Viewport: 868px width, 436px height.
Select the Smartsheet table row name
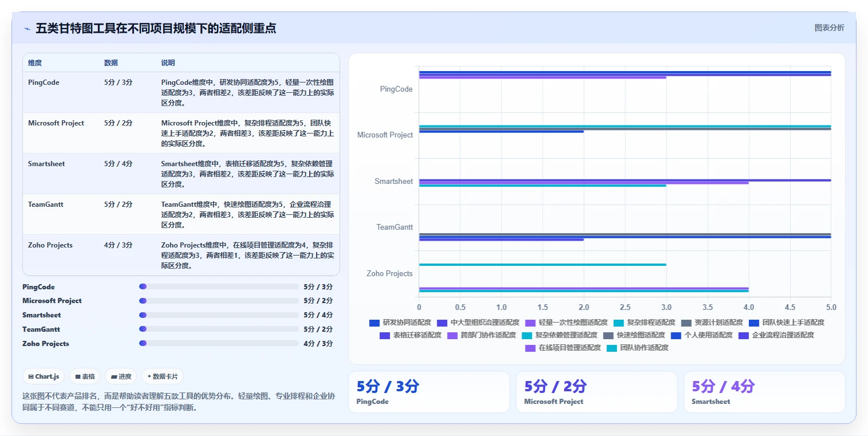click(x=46, y=164)
